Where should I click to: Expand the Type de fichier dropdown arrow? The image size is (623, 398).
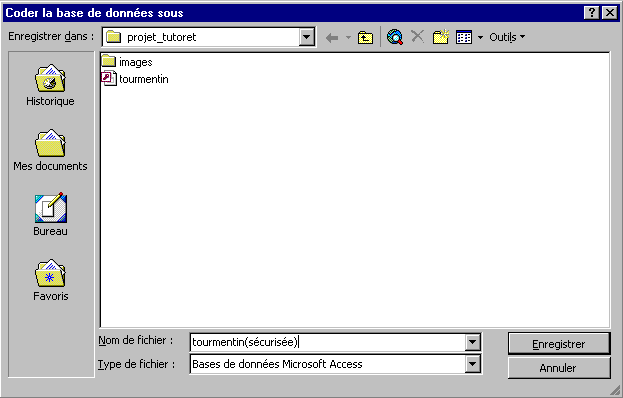(x=472, y=364)
